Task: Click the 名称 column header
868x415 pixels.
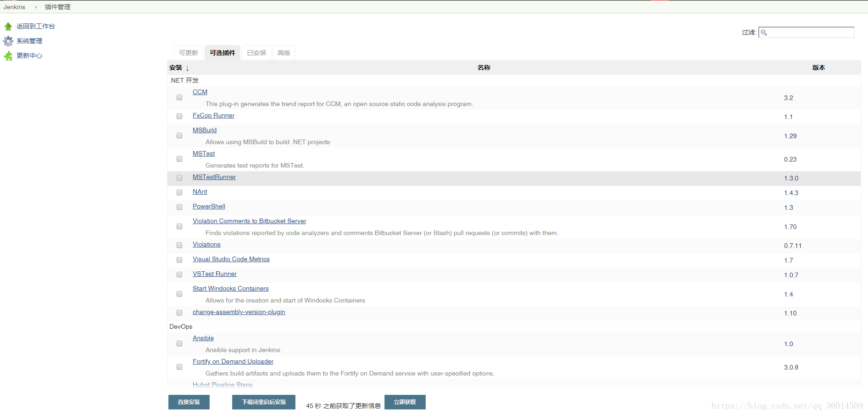Action: point(484,67)
